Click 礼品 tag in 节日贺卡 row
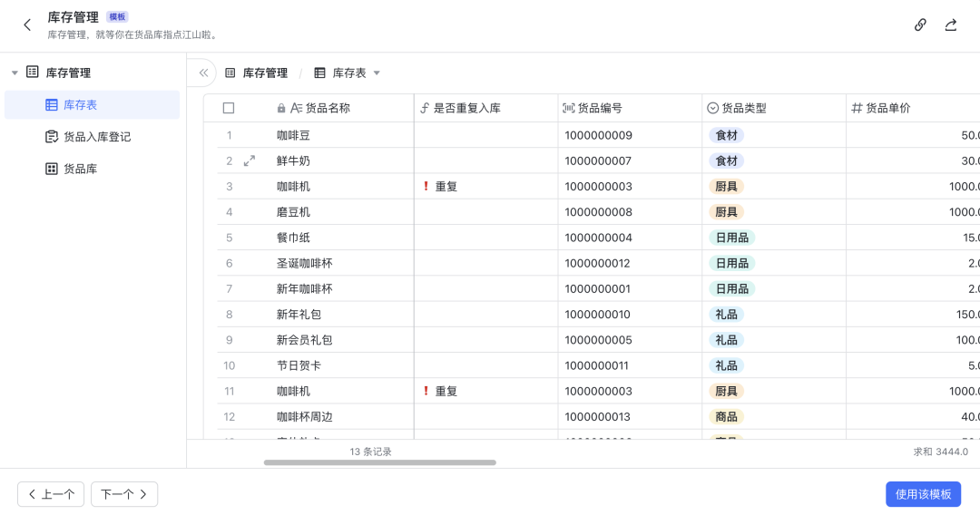Viewport: 980px width, 515px height. [x=726, y=365]
